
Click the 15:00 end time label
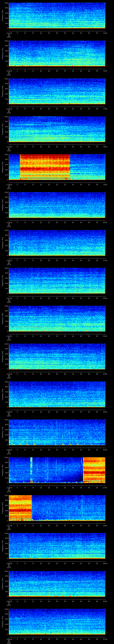tap(105, 33)
